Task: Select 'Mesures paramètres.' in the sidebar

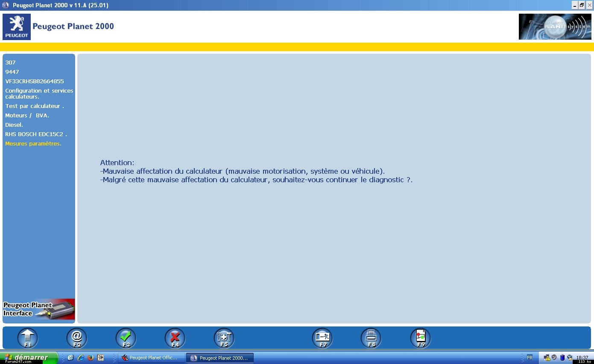Action: click(x=33, y=144)
